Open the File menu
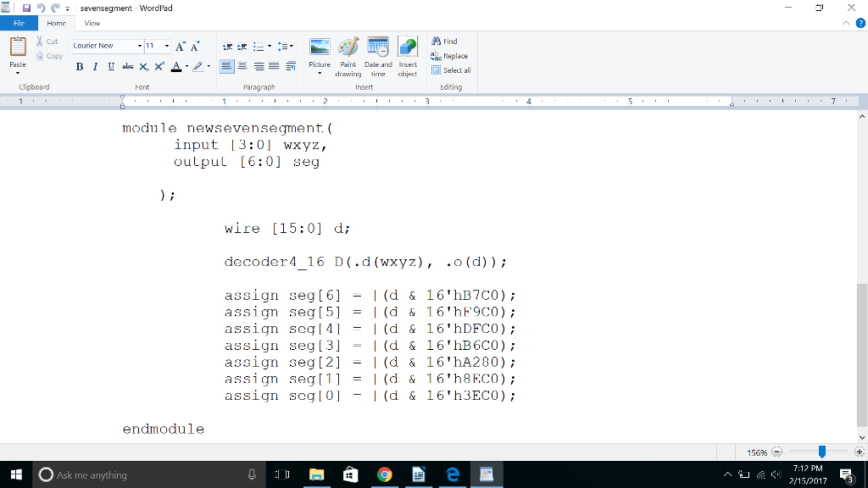Screen dimensions: 868x488 click(19, 23)
